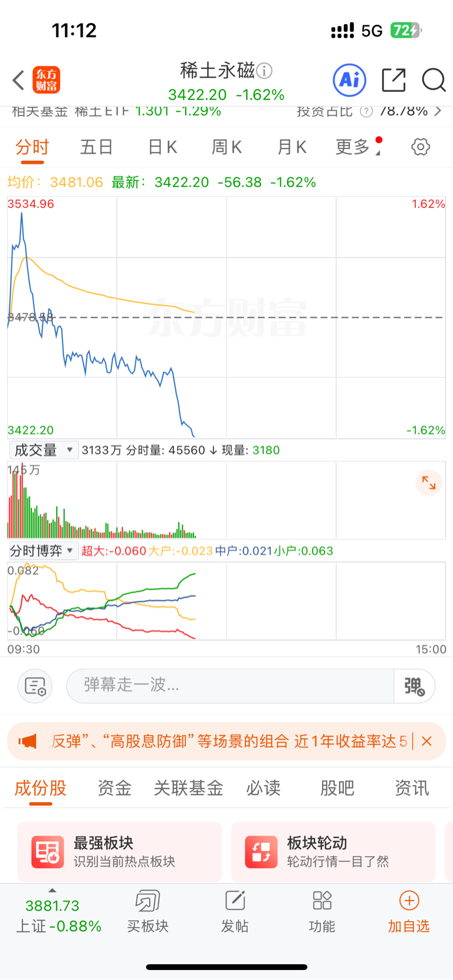Select the 资金 tab

click(x=114, y=788)
